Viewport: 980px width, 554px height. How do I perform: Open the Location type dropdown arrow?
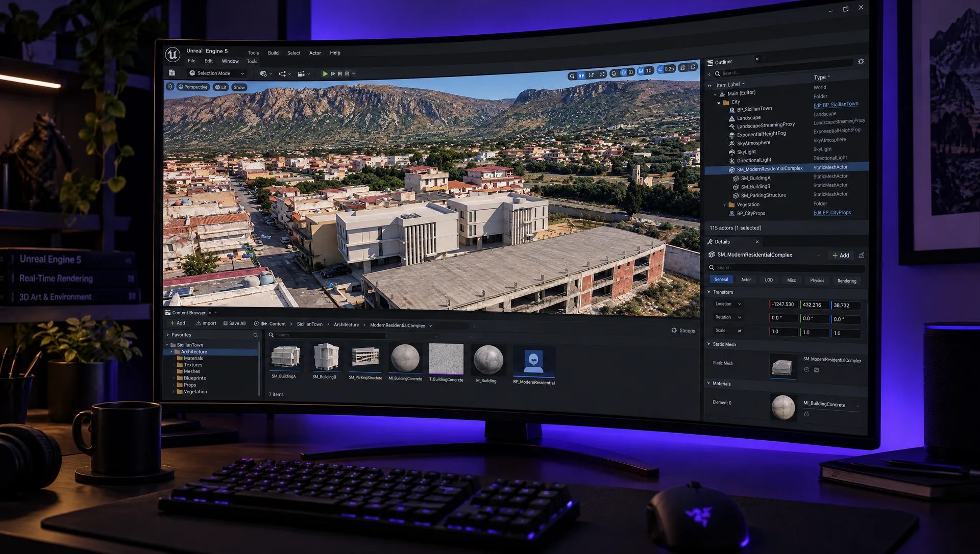740,304
